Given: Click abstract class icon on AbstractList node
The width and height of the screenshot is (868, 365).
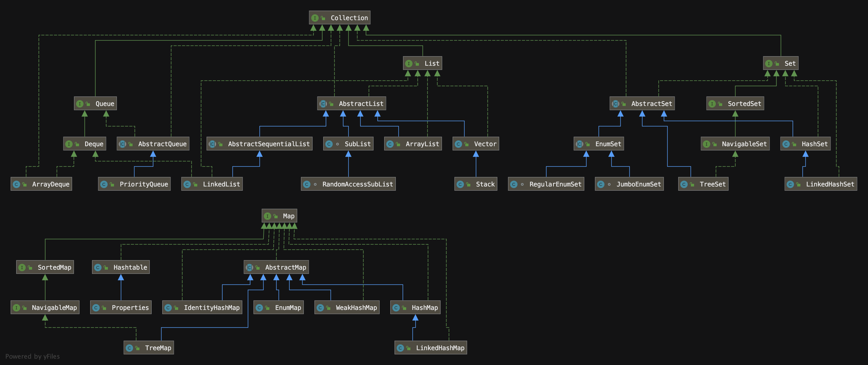Looking at the screenshot, I should click(x=323, y=104).
